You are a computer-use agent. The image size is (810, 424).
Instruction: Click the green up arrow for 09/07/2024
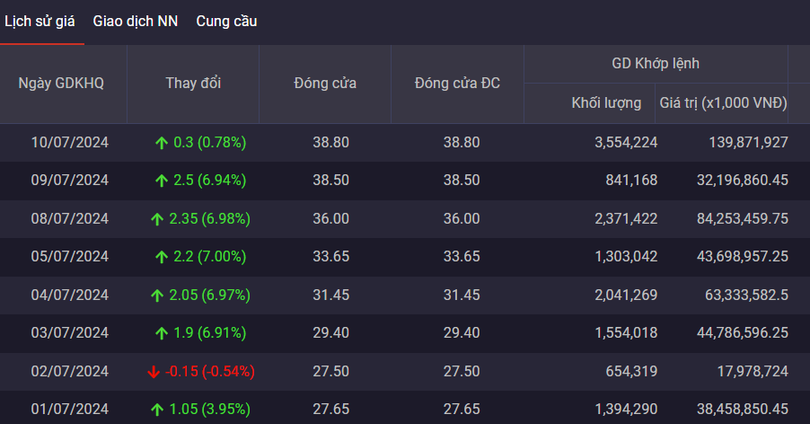click(x=161, y=181)
